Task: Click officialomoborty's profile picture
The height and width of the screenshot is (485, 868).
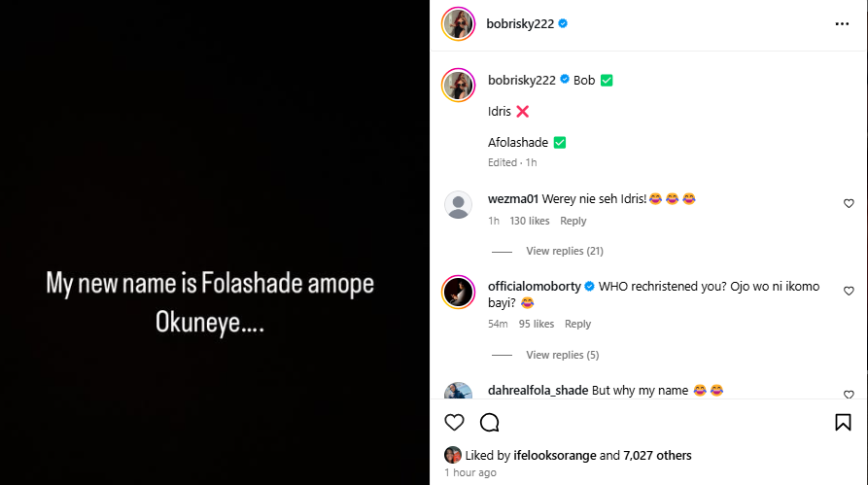Action: click(458, 291)
